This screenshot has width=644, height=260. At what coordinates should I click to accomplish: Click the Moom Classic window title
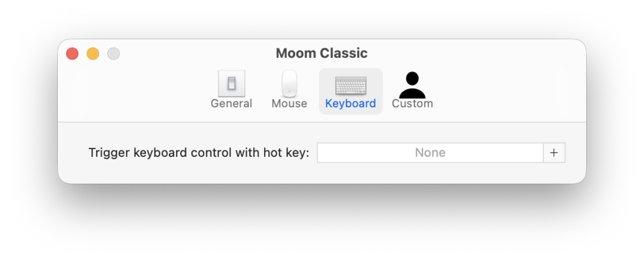click(321, 53)
